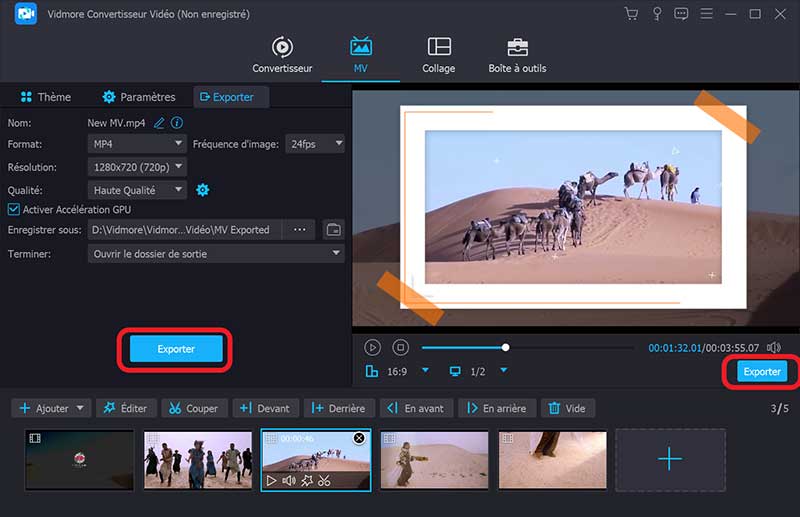Expand the Terminer action dropdown

coord(216,254)
